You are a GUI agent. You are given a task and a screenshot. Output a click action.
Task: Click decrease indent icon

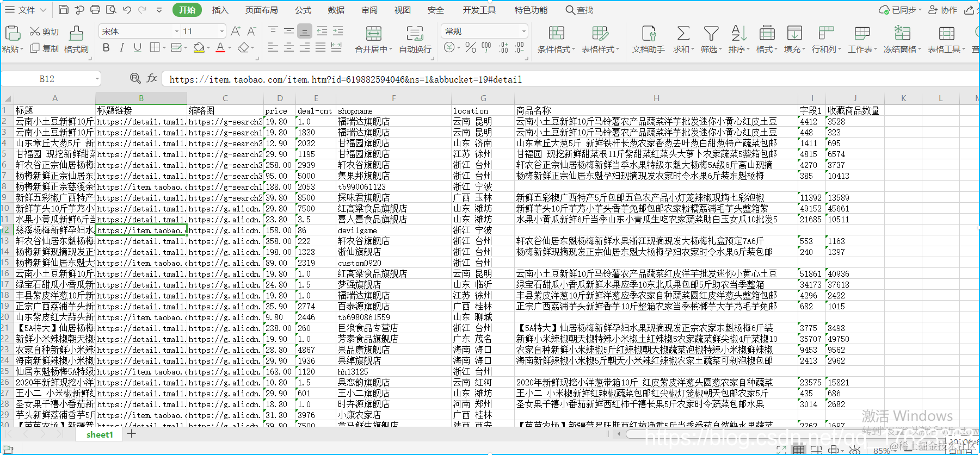pyautogui.click(x=322, y=31)
